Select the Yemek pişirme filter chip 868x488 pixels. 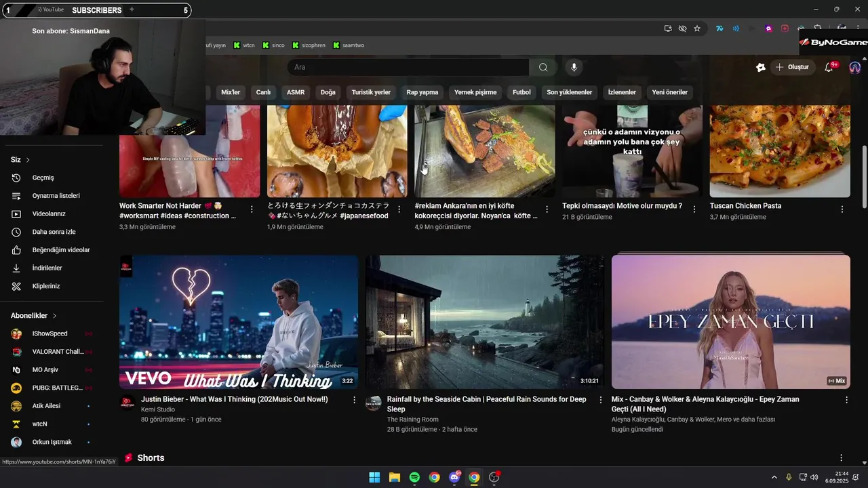[x=475, y=92]
